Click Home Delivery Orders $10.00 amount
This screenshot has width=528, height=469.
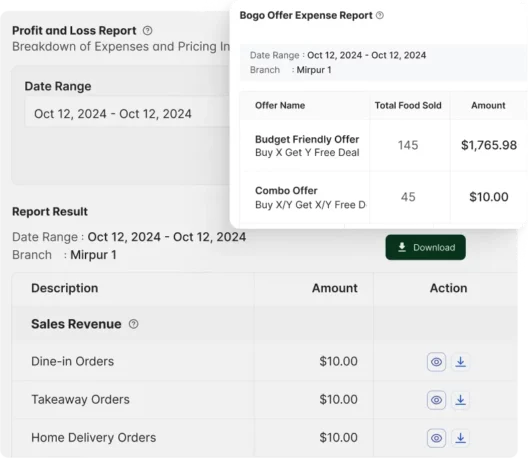338,438
